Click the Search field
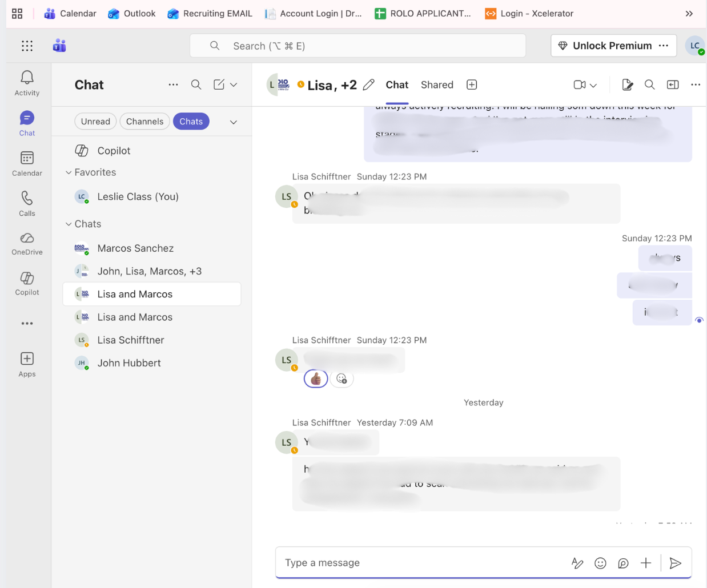 357,46
